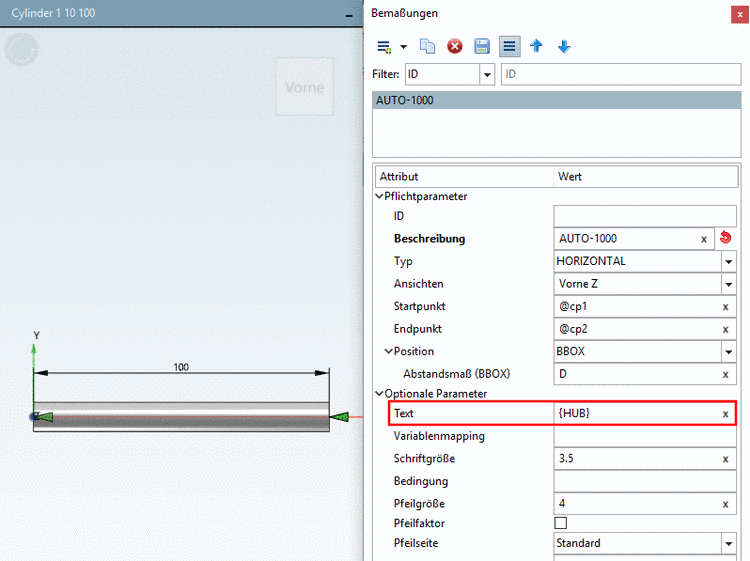The height and width of the screenshot is (561, 750).
Task: Open the Position BBOX dropdown
Action: (728, 352)
